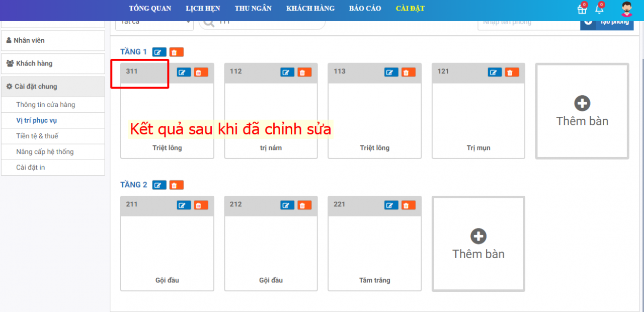Open the gift box icon in header
This screenshot has width=644, height=312.
582,9
